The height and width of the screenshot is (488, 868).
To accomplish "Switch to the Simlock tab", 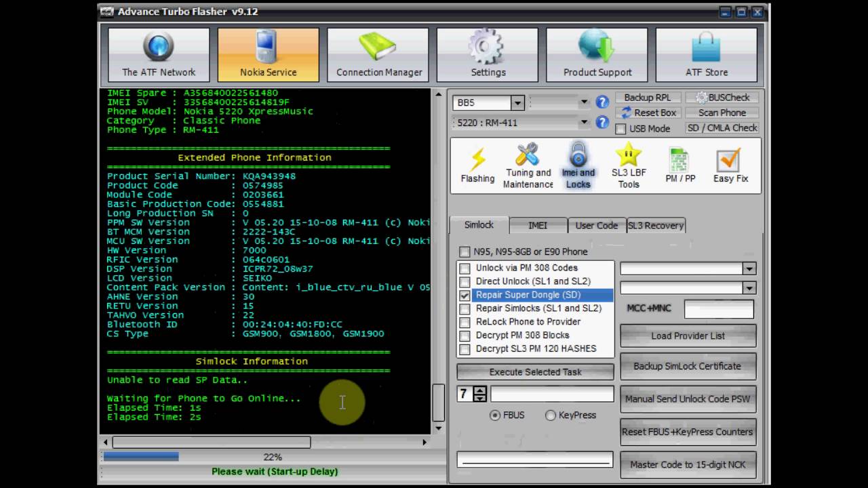I will pos(479,225).
